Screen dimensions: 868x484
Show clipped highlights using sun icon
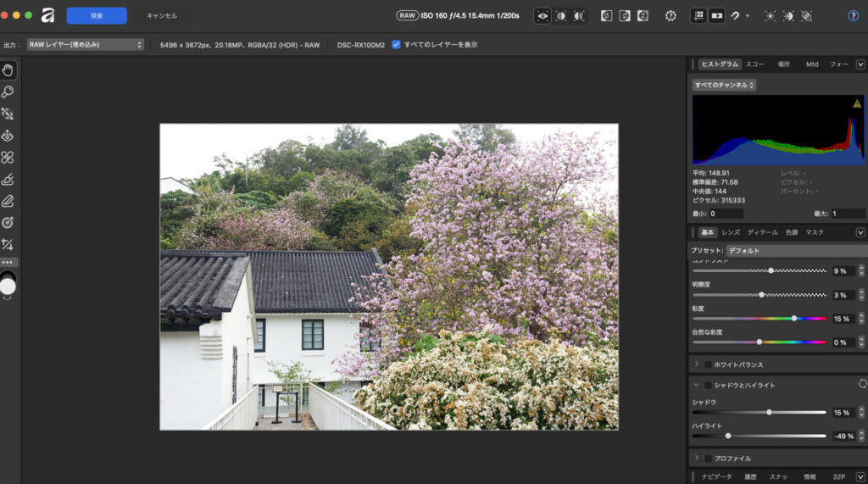coord(769,15)
